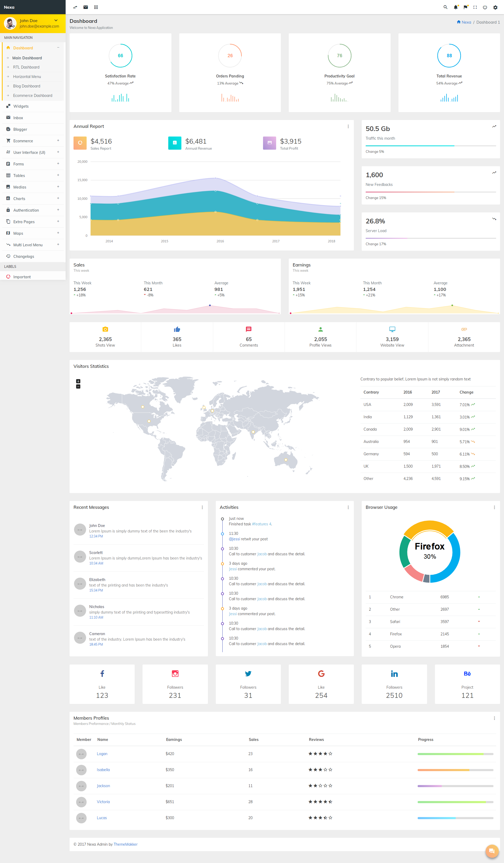The width and height of the screenshot is (504, 863).
Task: Click the search magnifier icon
Action: coord(445,7)
